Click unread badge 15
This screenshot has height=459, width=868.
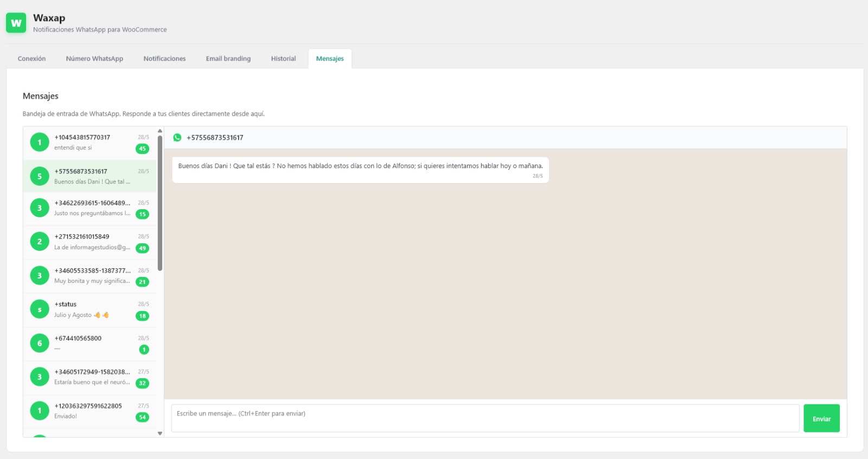coord(143,214)
